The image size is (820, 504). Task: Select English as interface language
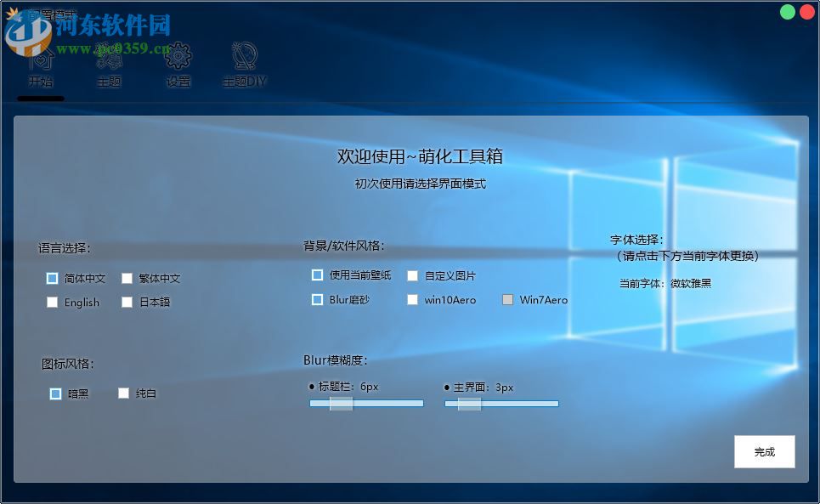coord(52,302)
